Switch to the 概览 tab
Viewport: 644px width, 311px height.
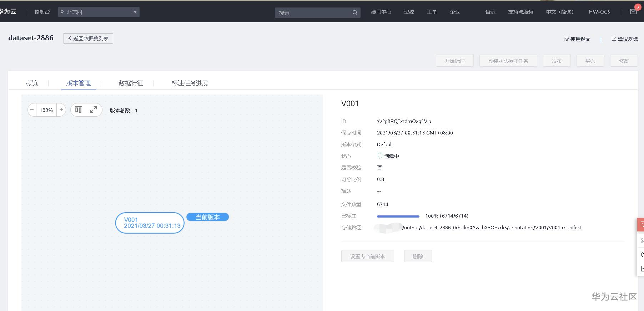32,83
